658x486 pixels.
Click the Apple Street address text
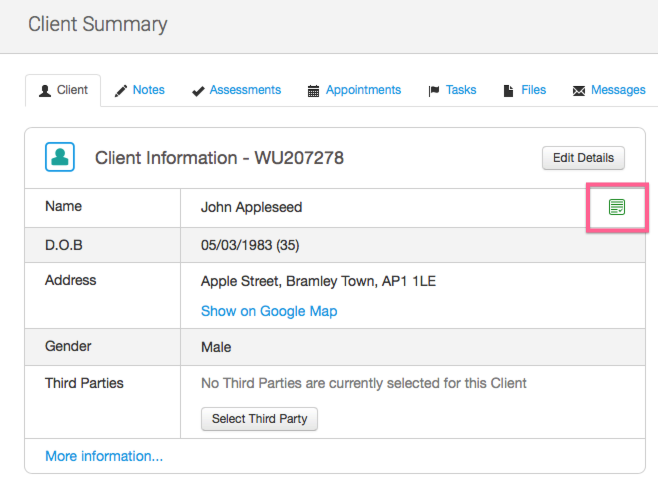tap(318, 281)
